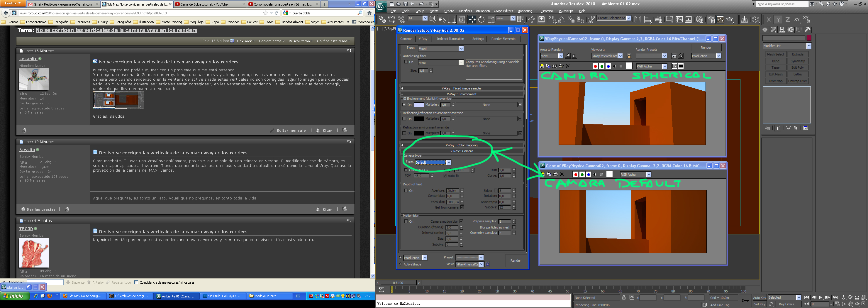Save image in VRayPhysicalCamera02 frame window
868x308 pixels.
[542, 66]
